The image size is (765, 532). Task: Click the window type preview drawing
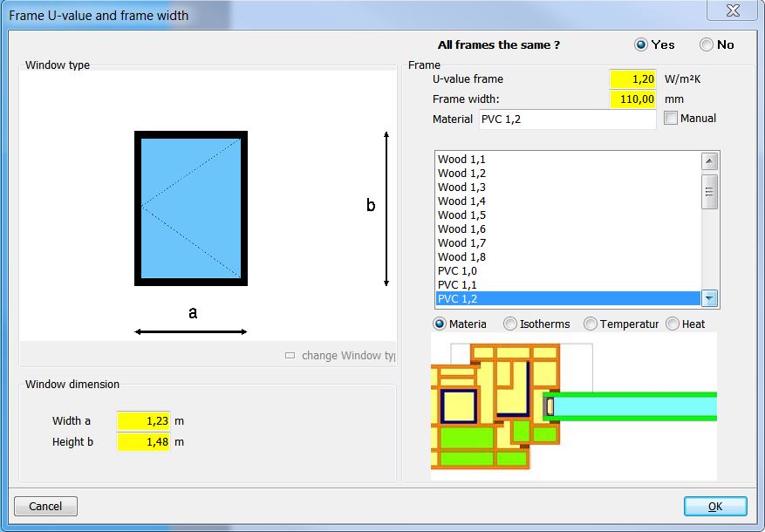point(191,208)
